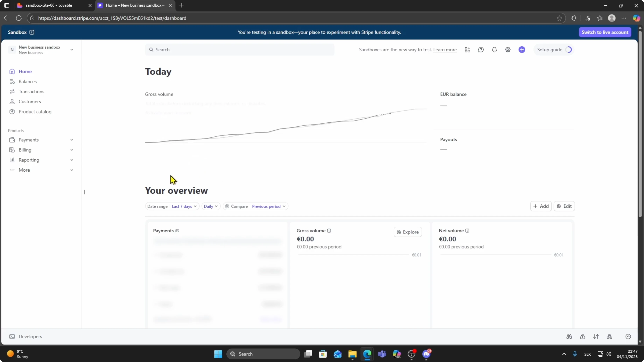644x362 pixels.
Task: Open notifications bell
Action: click(x=494, y=50)
